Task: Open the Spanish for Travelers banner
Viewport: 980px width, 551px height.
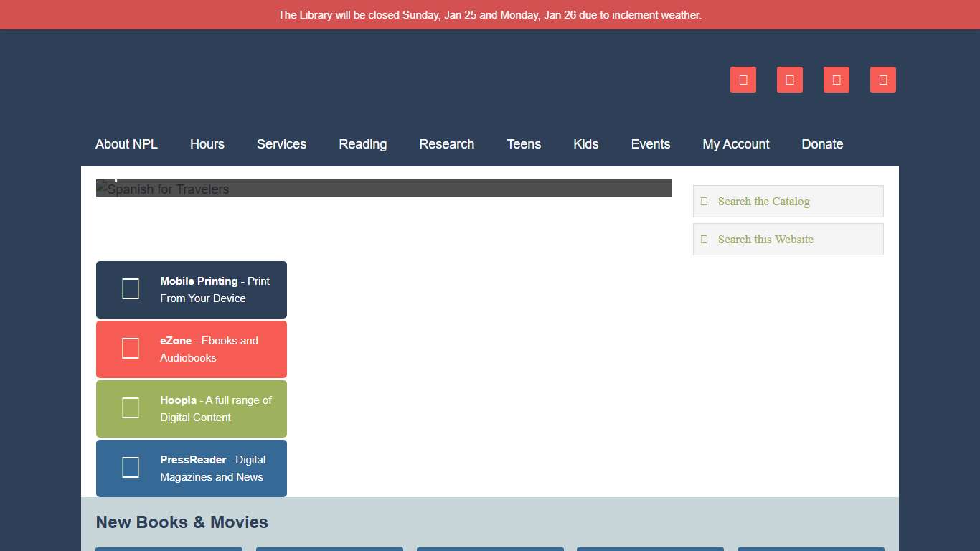Action: tap(383, 189)
